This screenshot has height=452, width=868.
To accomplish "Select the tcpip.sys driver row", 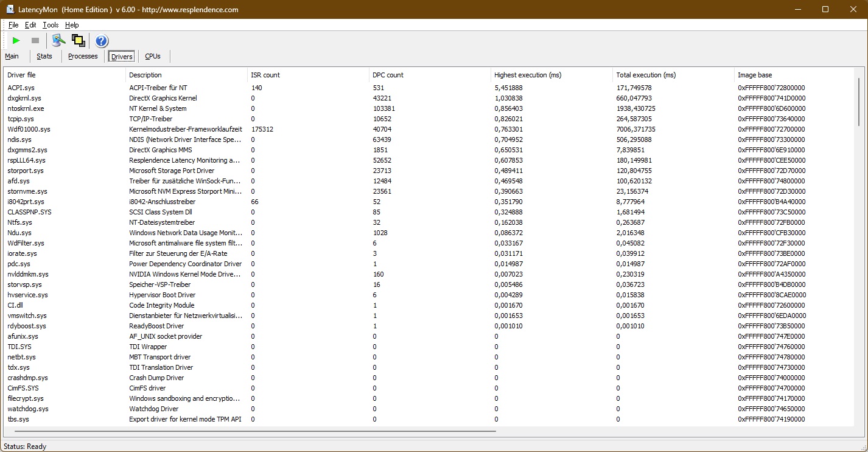I will coord(429,119).
